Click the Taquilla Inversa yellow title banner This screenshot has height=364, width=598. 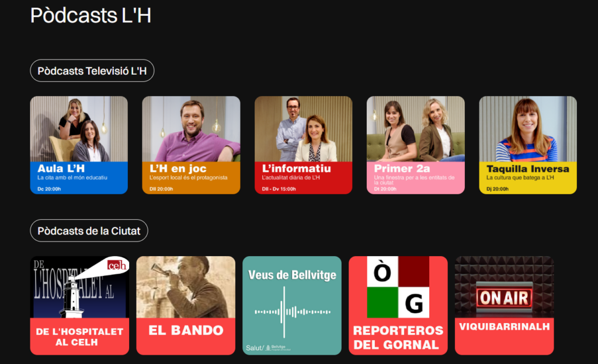[x=528, y=178]
